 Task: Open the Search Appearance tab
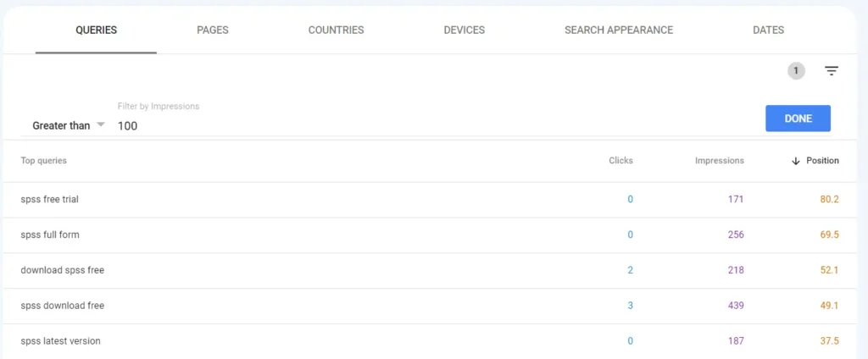tap(618, 30)
